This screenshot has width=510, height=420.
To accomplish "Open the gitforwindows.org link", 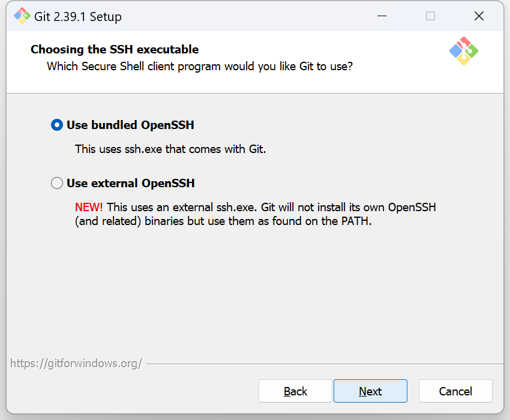I will point(76,363).
